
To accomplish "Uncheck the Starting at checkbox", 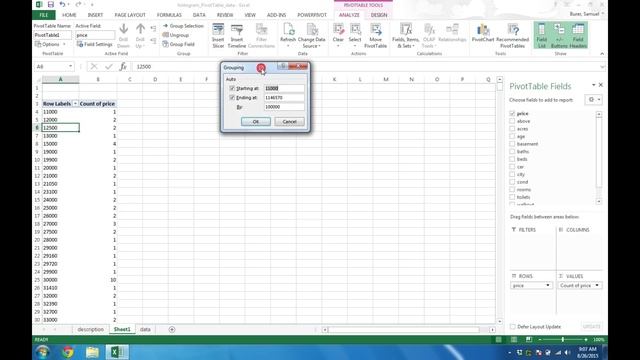I will [232, 88].
